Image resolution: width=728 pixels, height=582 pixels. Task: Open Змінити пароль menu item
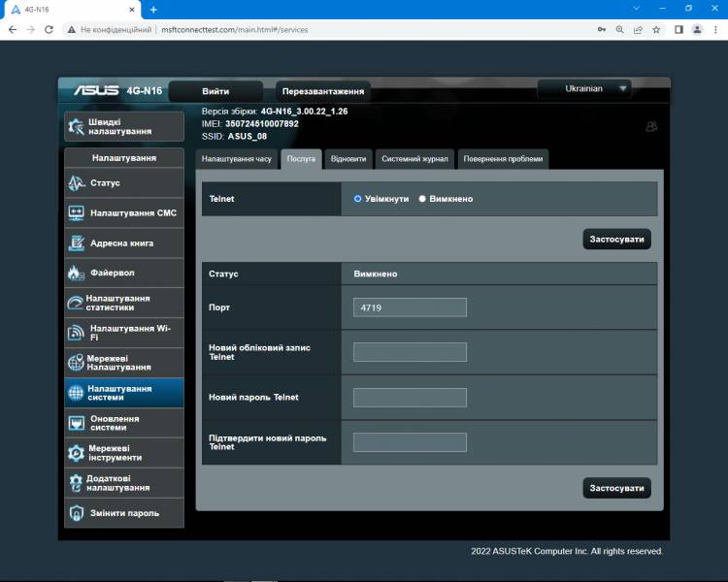(x=124, y=513)
